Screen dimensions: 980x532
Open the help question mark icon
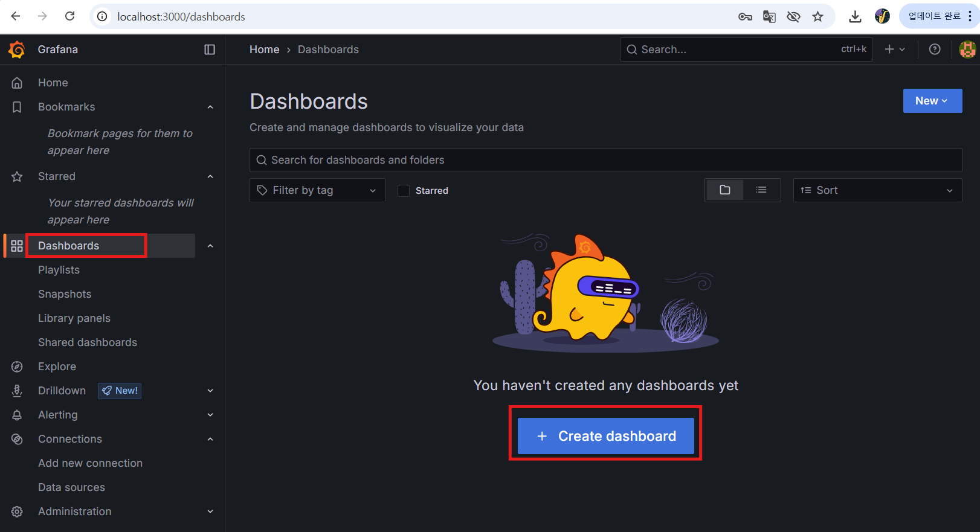(935, 50)
